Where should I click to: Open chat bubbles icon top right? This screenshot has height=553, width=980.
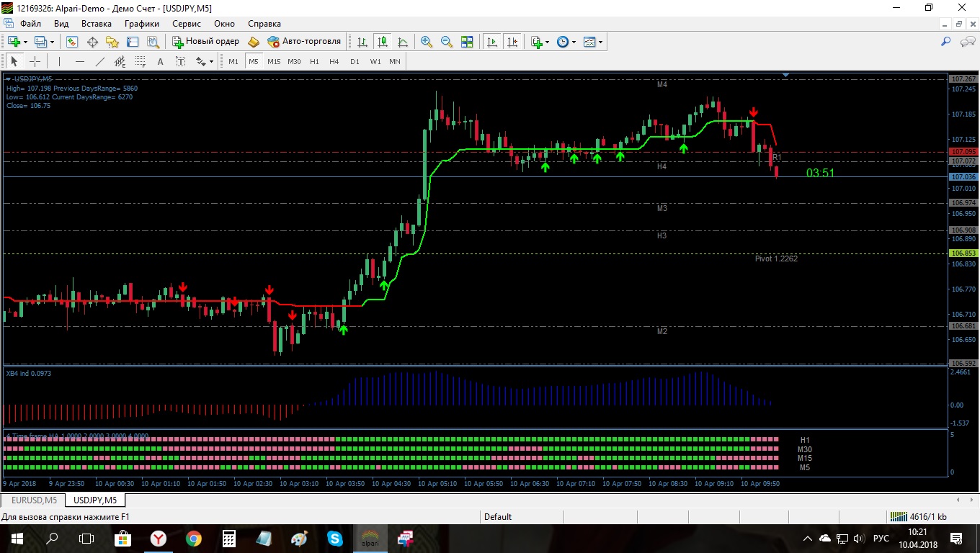tap(968, 42)
